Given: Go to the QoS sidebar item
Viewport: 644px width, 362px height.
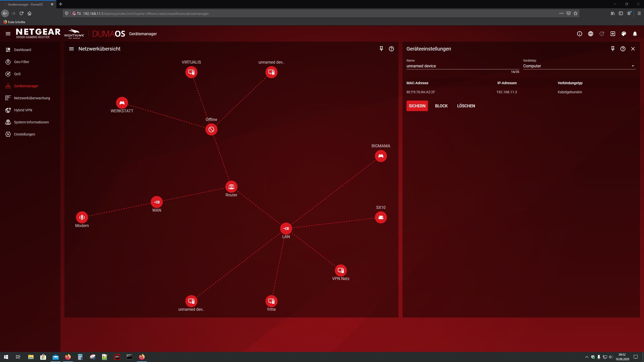Looking at the screenshot, I should pyautogui.click(x=17, y=74).
